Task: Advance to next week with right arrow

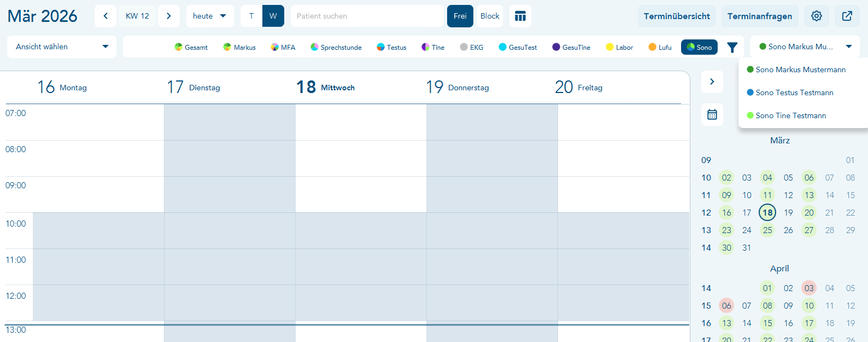Action: pyautogui.click(x=169, y=16)
